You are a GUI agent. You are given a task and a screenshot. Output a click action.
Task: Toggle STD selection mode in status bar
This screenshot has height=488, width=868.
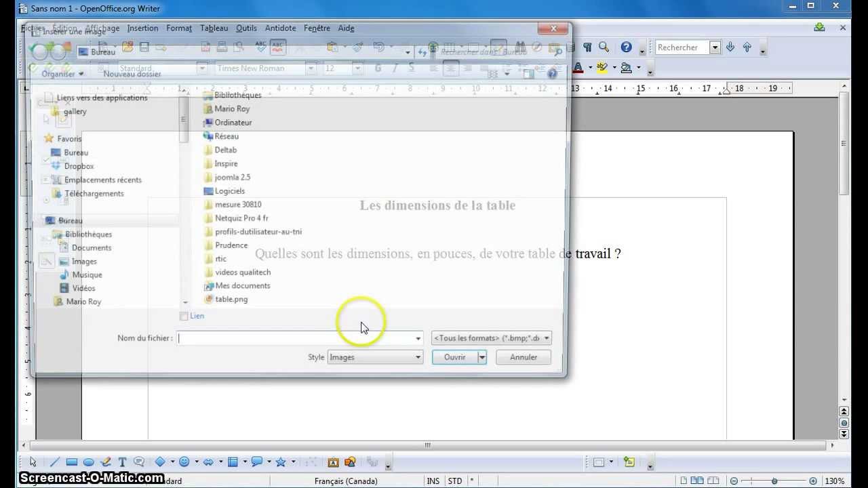coord(454,481)
